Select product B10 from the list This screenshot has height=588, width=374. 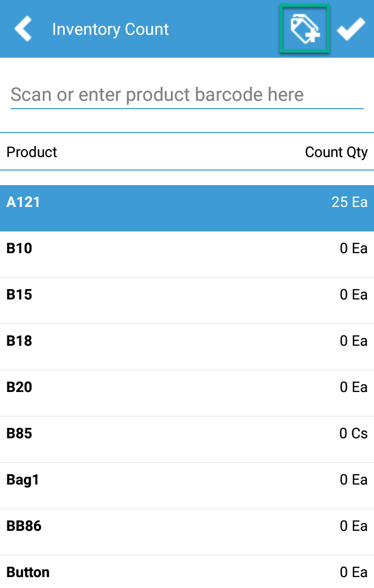pos(187,249)
